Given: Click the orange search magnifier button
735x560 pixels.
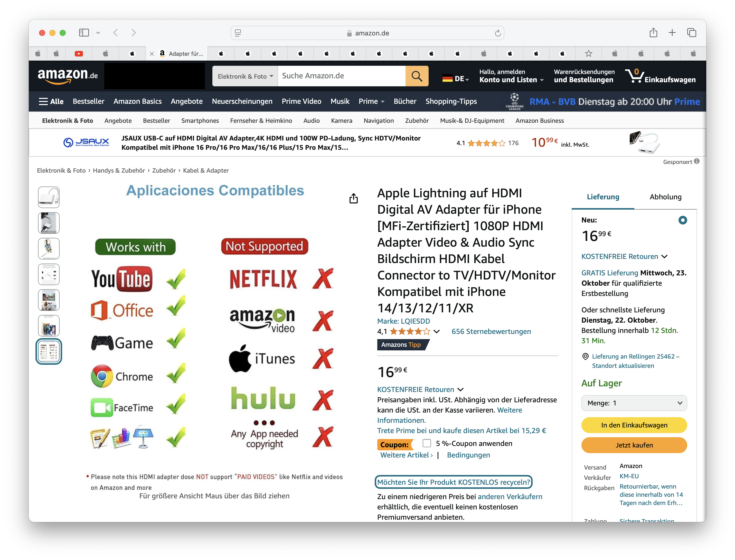Looking at the screenshot, I should click(x=417, y=76).
